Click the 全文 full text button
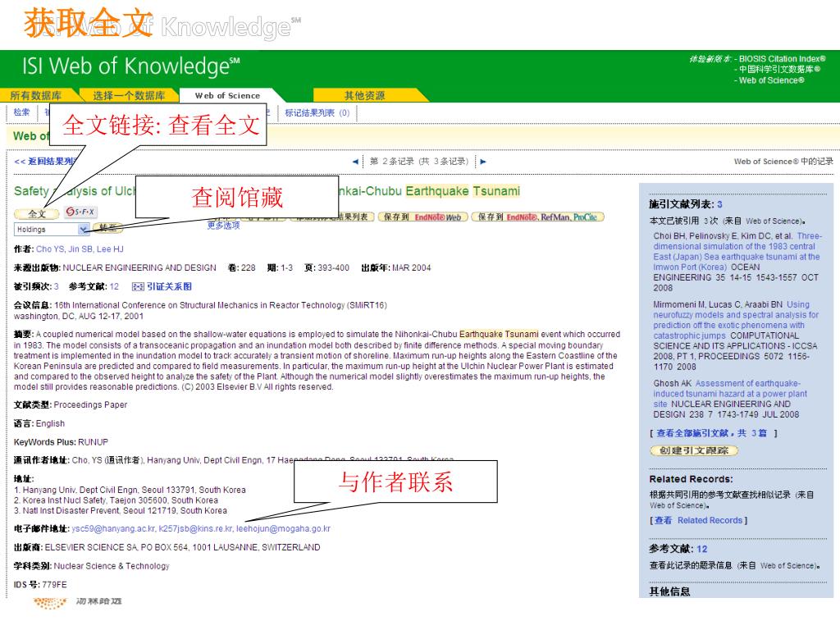The image size is (840, 630). pos(36,214)
